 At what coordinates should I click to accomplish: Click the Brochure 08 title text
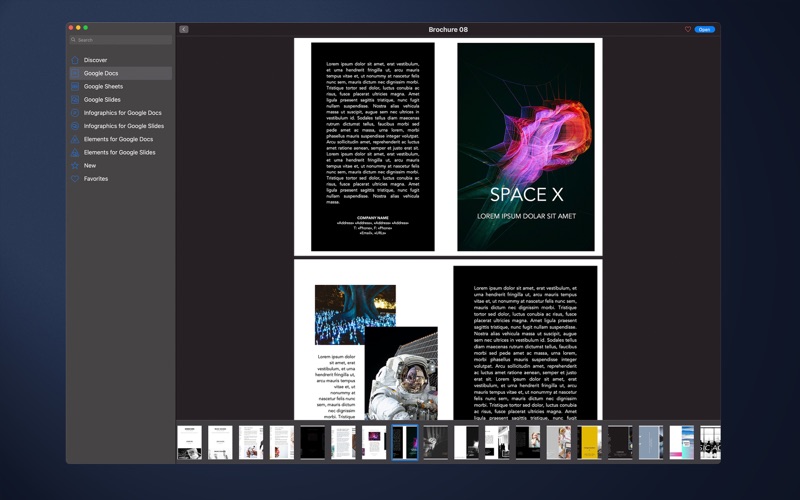[x=448, y=30]
